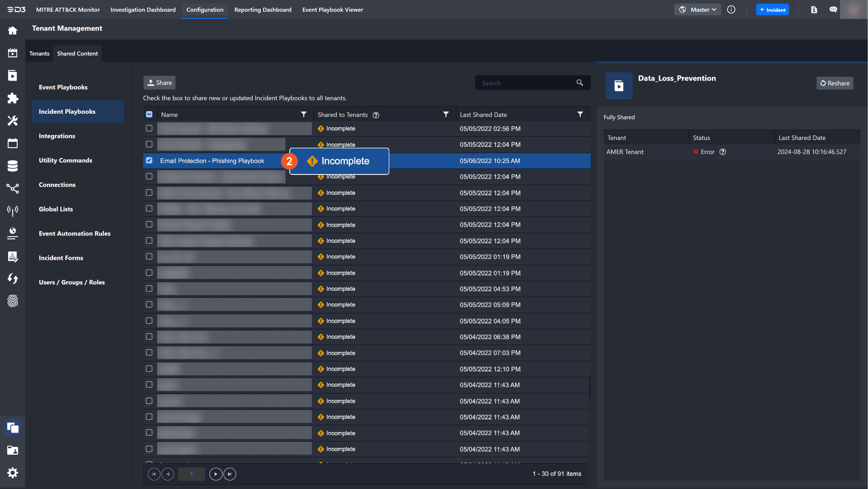868x489 pixels.
Task: Click the chat bubble icon in top bar
Action: pyautogui.click(x=833, y=10)
